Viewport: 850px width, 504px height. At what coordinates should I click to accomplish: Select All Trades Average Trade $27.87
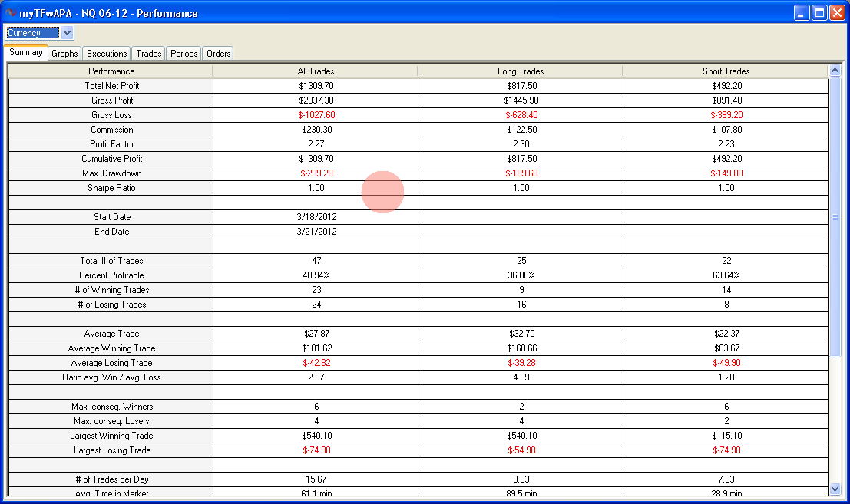point(316,334)
